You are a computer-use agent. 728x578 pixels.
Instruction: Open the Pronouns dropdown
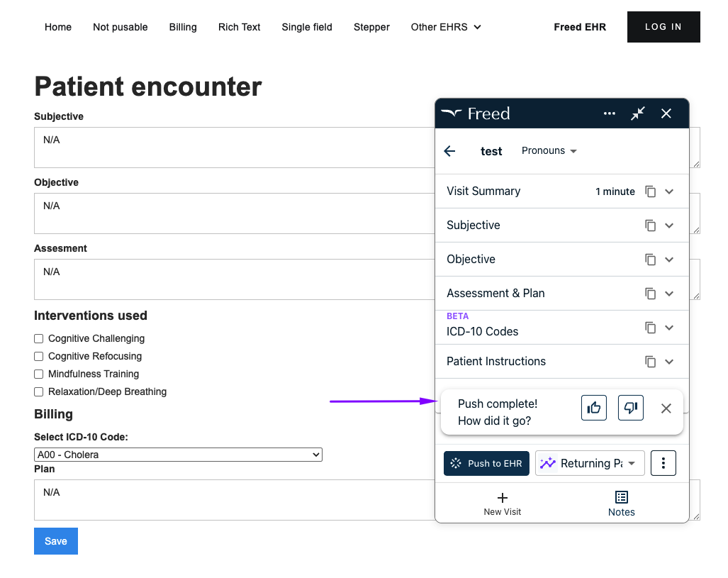(549, 150)
